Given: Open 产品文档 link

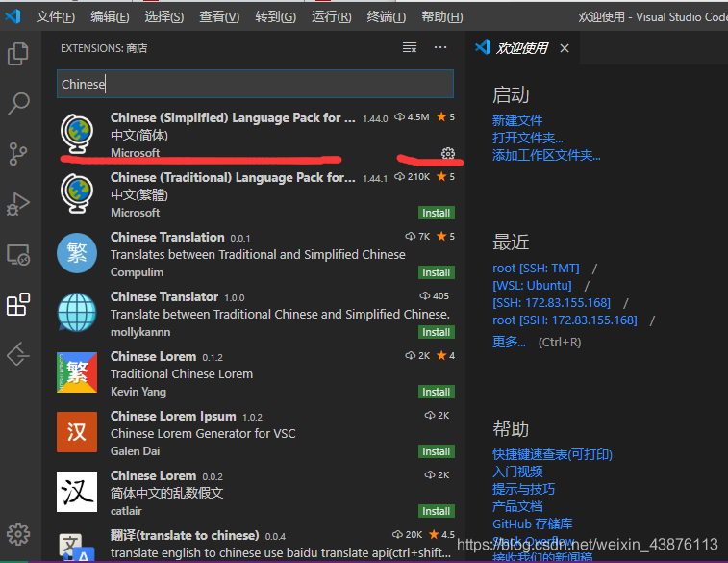Looking at the screenshot, I should (x=517, y=506).
